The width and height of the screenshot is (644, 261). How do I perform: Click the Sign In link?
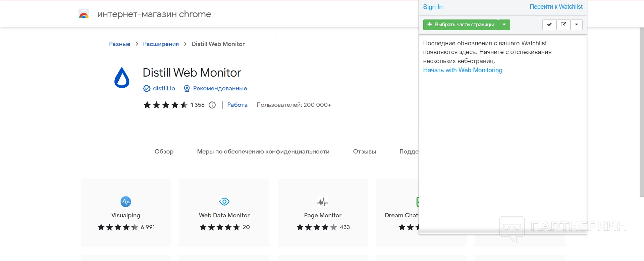(433, 7)
